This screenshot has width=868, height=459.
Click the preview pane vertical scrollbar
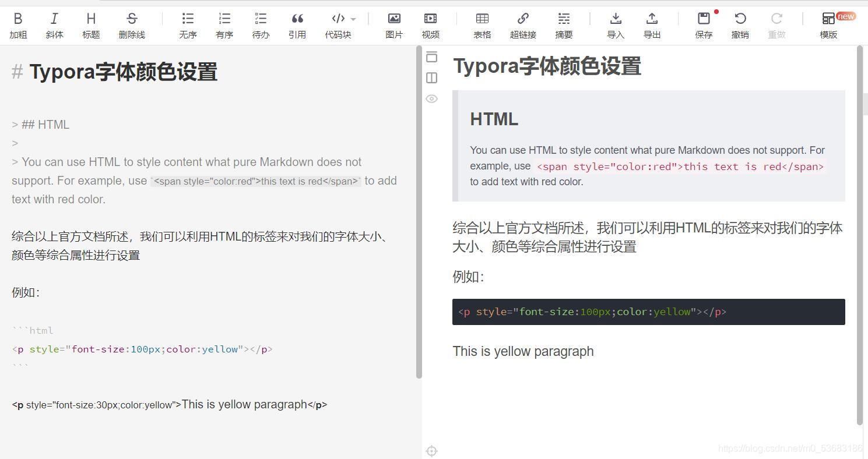(x=860, y=236)
